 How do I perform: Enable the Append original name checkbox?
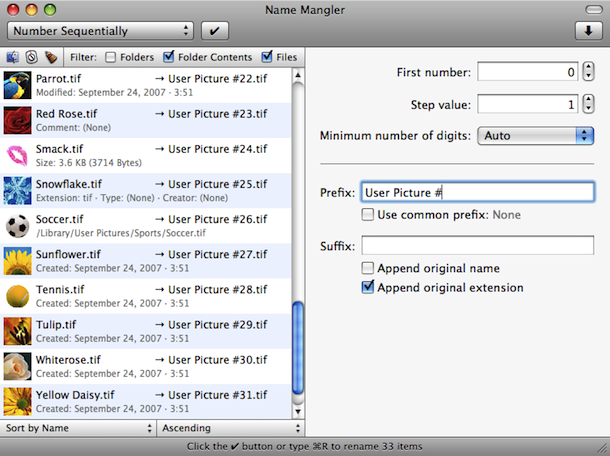368,268
